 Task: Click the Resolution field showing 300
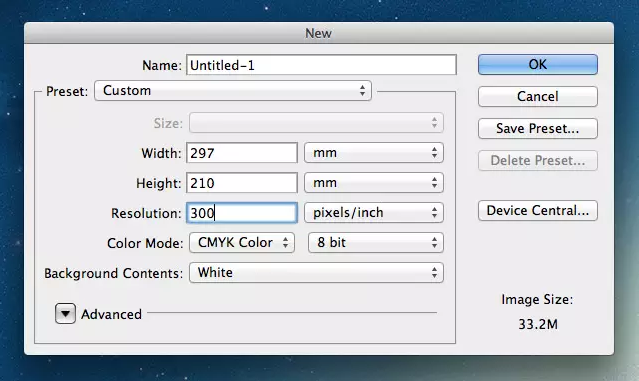[x=242, y=213]
